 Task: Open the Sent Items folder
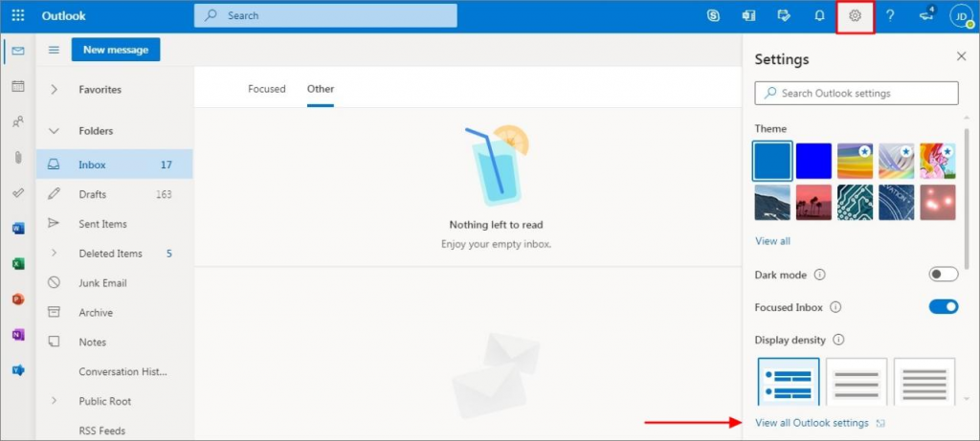(x=115, y=224)
